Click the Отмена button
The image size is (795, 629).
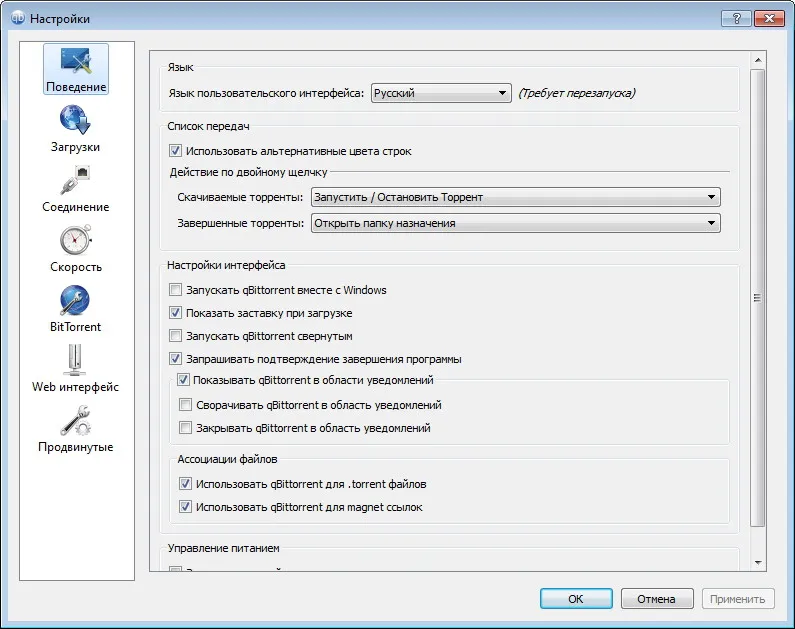click(657, 599)
